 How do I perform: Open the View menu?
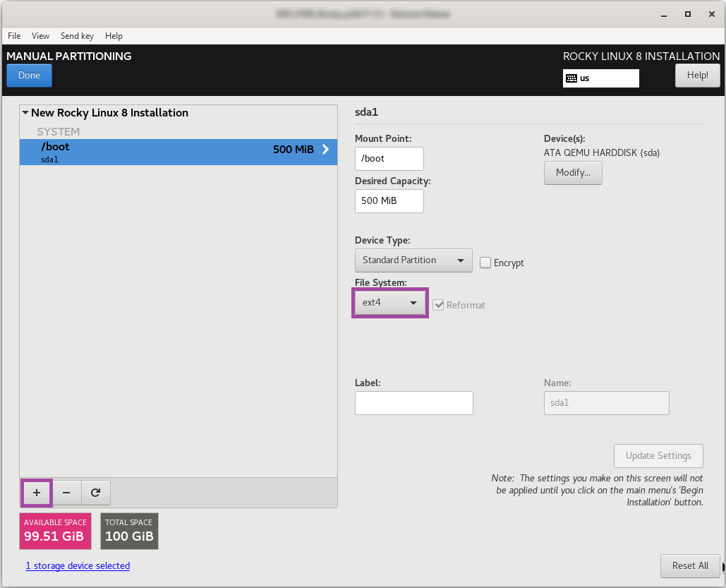(x=40, y=36)
